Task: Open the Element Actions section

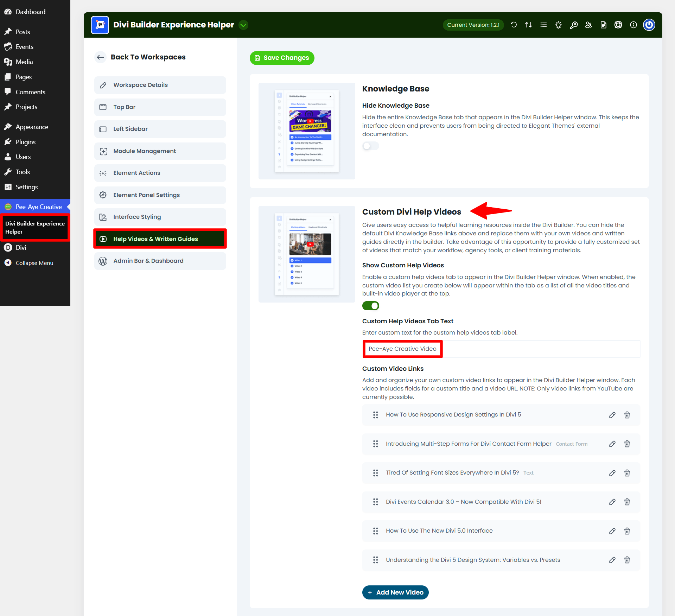Action: click(160, 173)
